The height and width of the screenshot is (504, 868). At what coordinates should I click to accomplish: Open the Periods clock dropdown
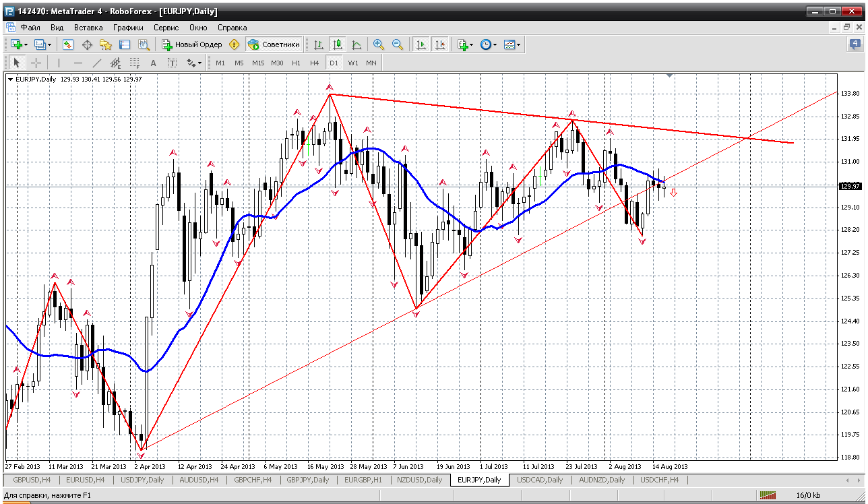489,44
